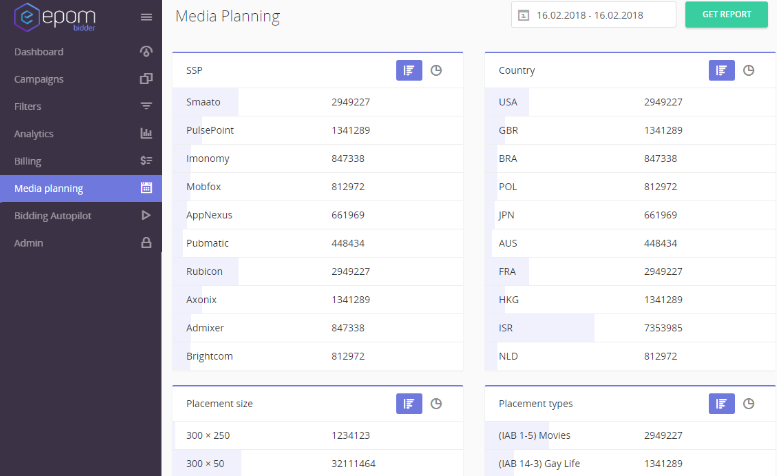Select the Admixer row in SSP
Screen dimensions: 777x476
pyautogui.click(x=318, y=328)
